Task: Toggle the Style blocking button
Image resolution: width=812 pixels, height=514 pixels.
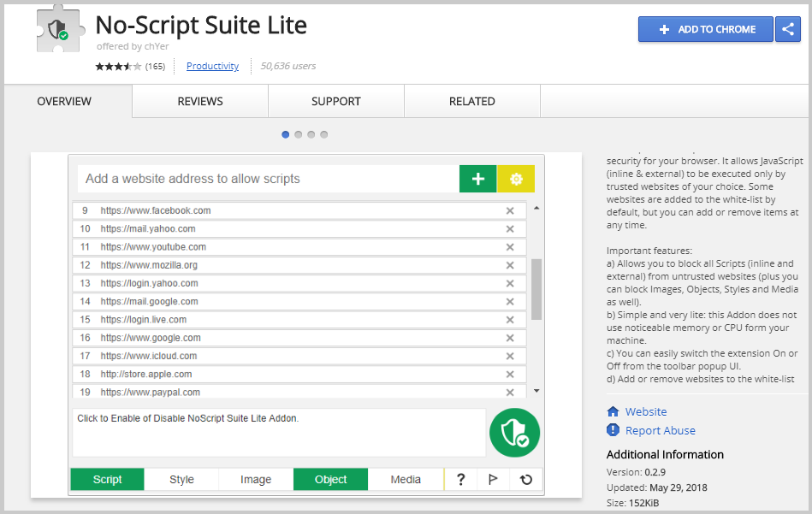Action: point(181,479)
